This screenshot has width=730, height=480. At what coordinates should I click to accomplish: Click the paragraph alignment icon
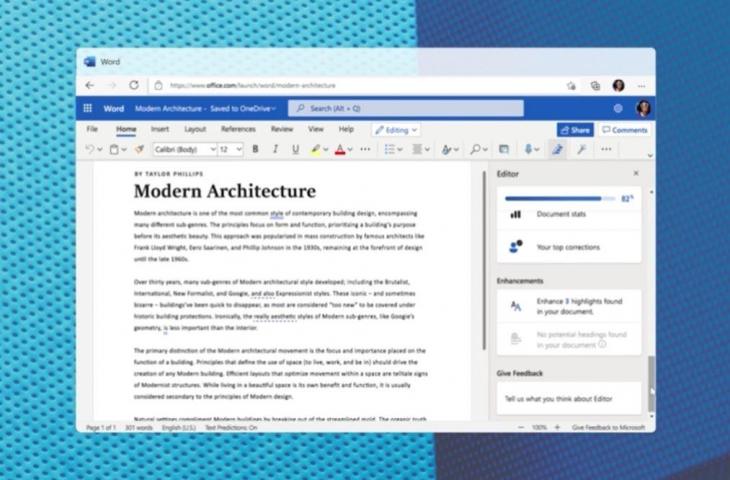(417, 149)
